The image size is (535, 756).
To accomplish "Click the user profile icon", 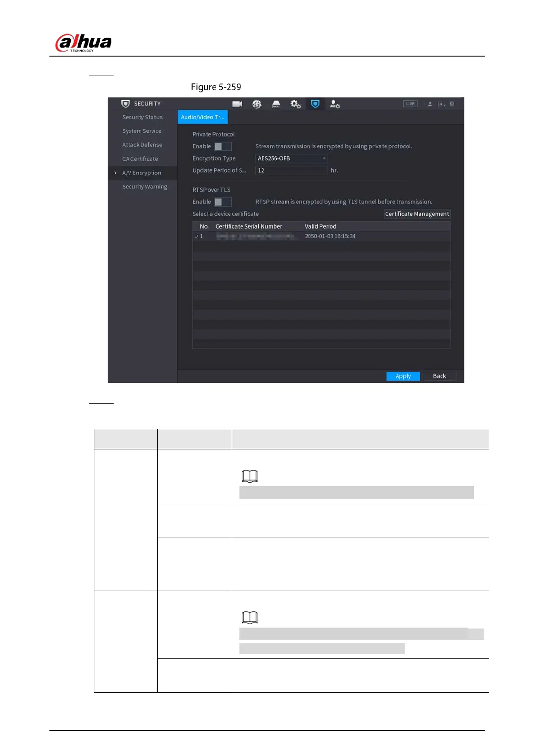I will [x=430, y=104].
